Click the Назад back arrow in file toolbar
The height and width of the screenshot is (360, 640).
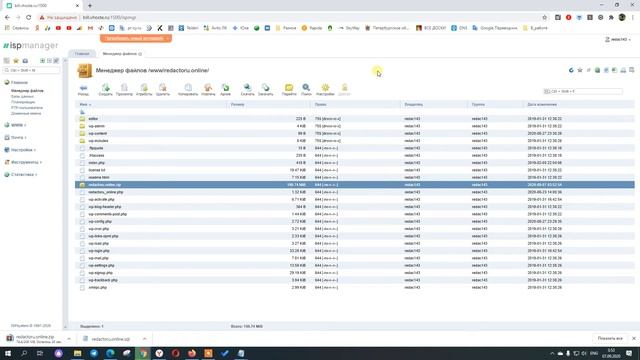[x=83, y=90]
